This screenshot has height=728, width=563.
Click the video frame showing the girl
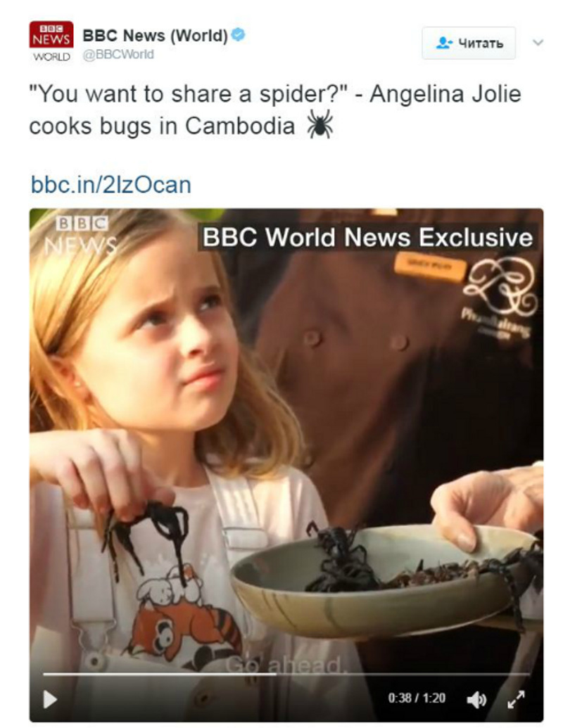tap(286, 464)
